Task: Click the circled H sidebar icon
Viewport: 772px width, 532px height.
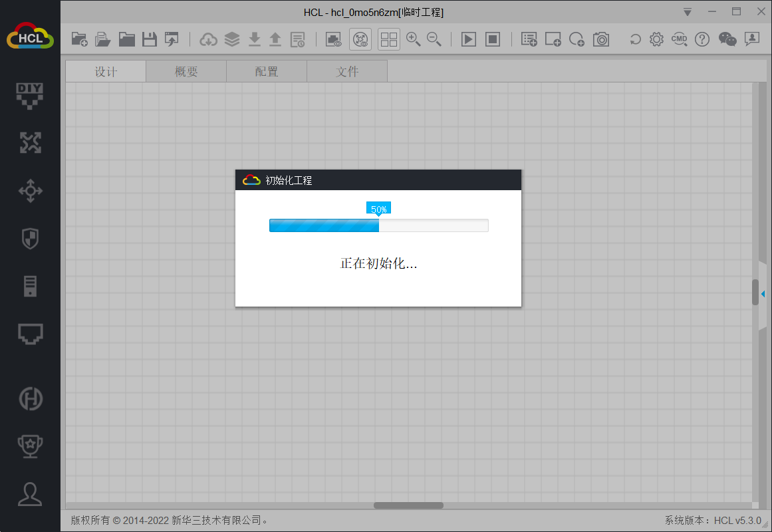Action: click(x=31, y=399)
